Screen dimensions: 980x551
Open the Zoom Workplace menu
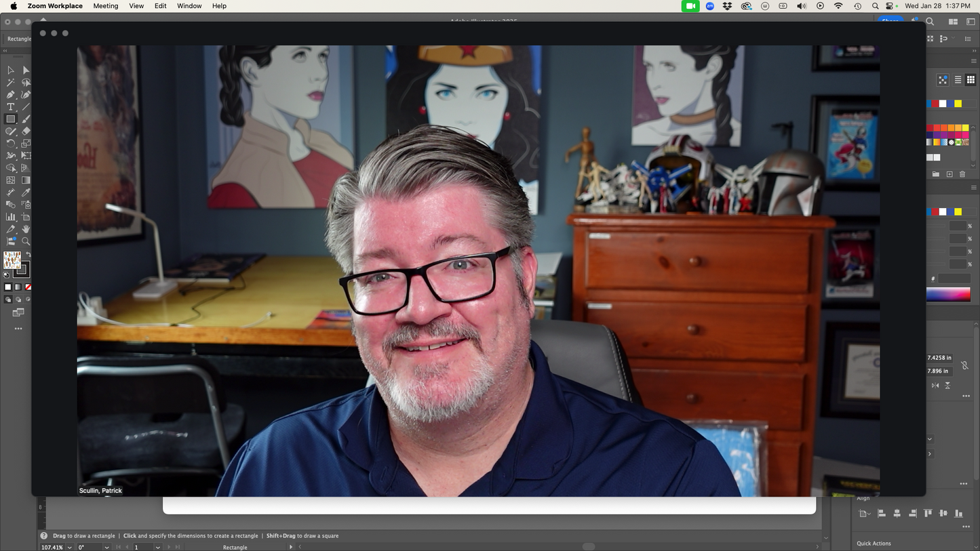point(55,6)
